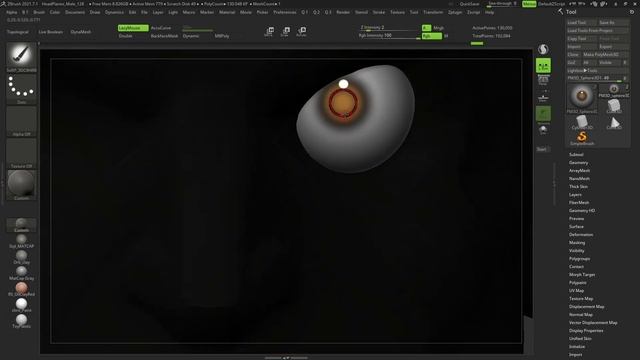
Task: Toggle the LazyMouse button
Action: (x=133, y=28)
